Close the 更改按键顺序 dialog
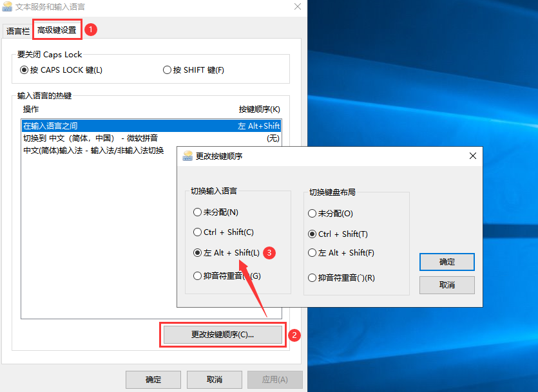The image size is (538, 392). (473, 156)
